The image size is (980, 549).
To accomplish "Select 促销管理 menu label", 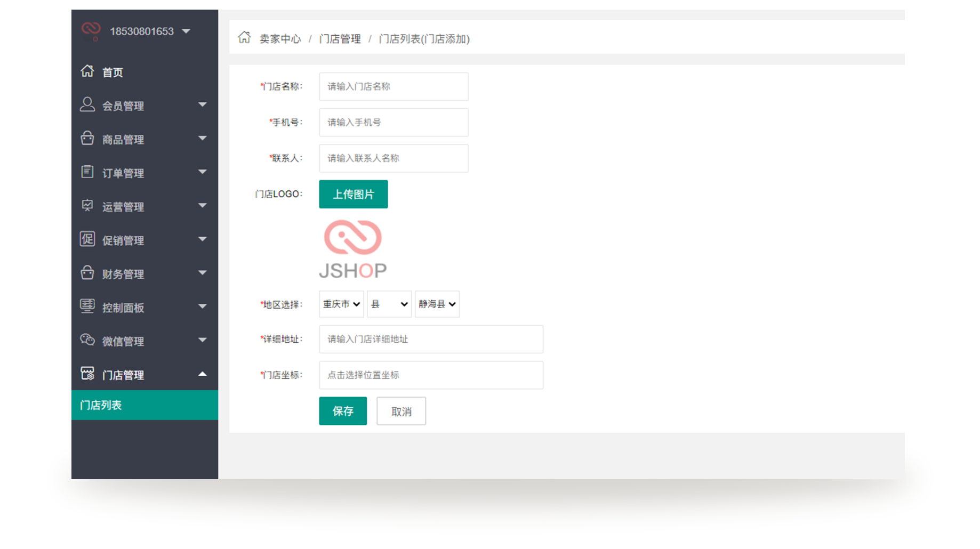I will click(x=123, y=240).
